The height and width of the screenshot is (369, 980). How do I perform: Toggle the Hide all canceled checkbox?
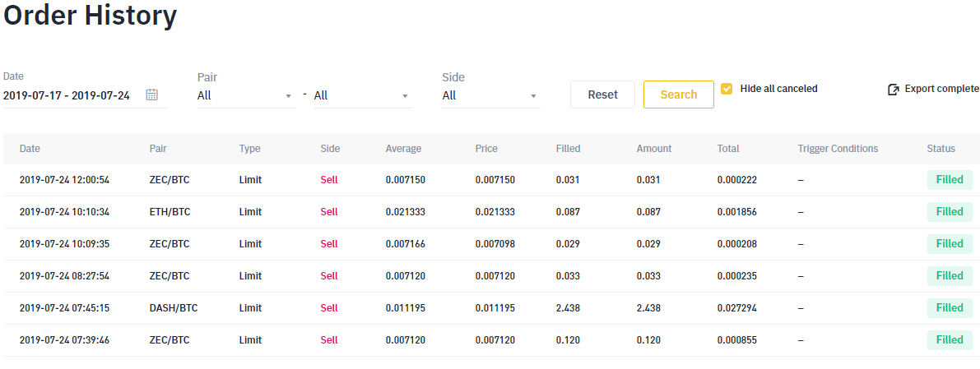pos(727,89)
